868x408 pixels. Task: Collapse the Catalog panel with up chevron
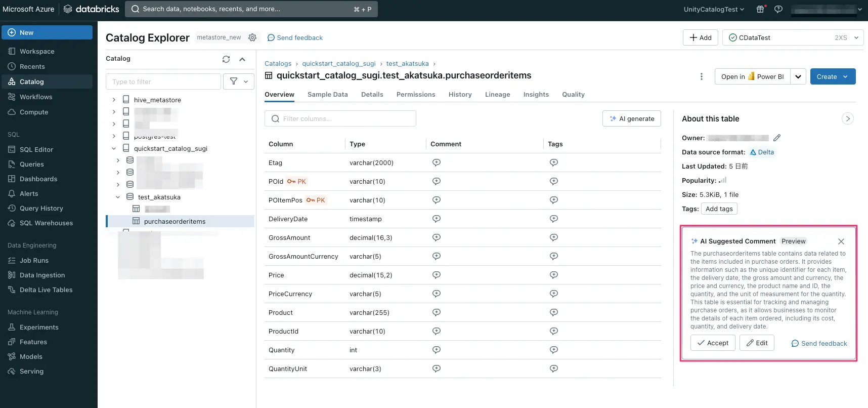coord(242,59)
